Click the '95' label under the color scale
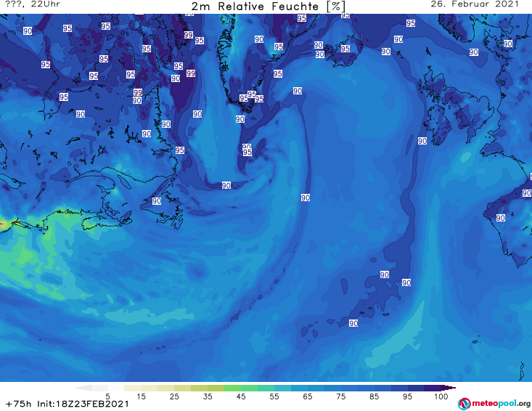The width and height of the screenshot is (532, 411). [407, 396]
